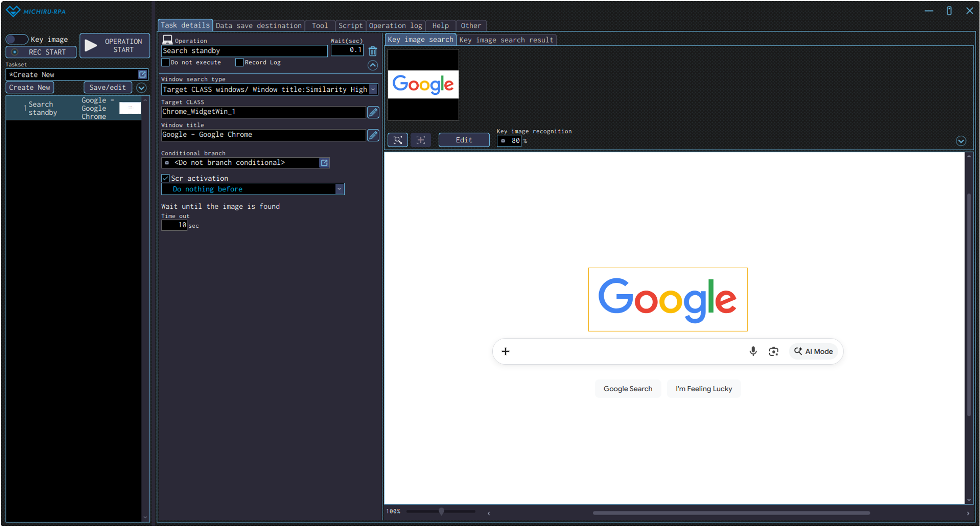980x528 pixels.
Task: Expand the Do nothing before dropdown
Action: 339,189
